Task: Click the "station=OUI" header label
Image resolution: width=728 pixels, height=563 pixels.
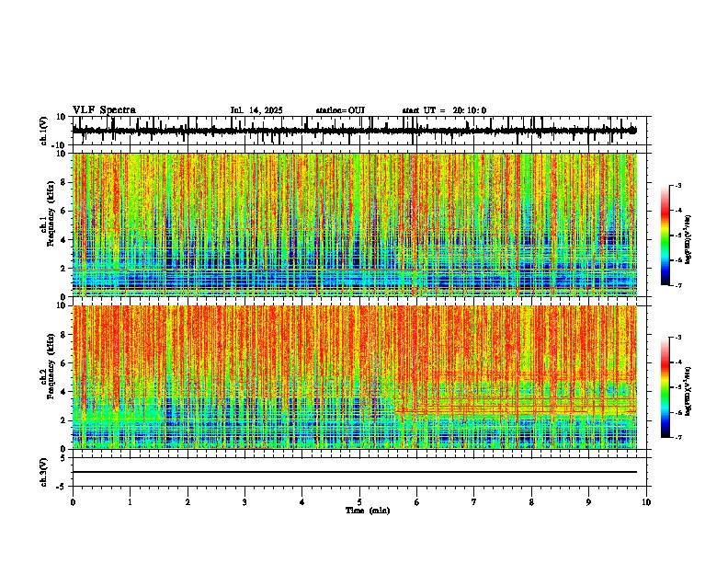Action: pyautogui.click(x=340, y=110)
